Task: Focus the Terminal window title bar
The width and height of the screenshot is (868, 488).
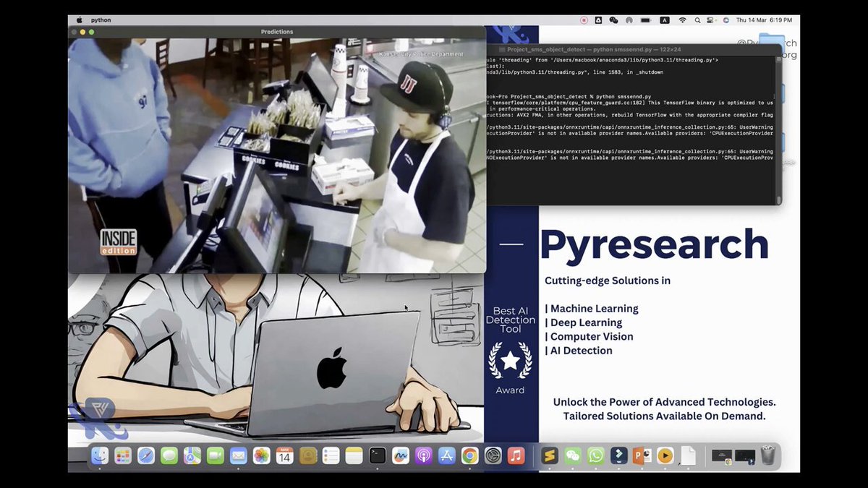Action: 633,49
